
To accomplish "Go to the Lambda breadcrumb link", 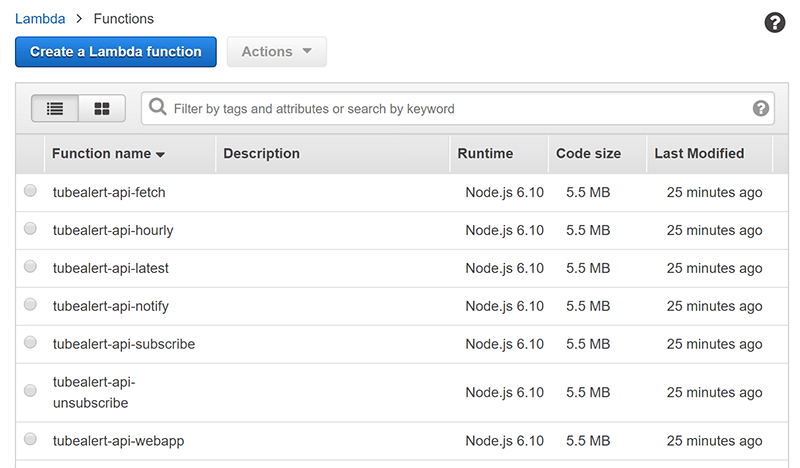I will coord(40,19).
